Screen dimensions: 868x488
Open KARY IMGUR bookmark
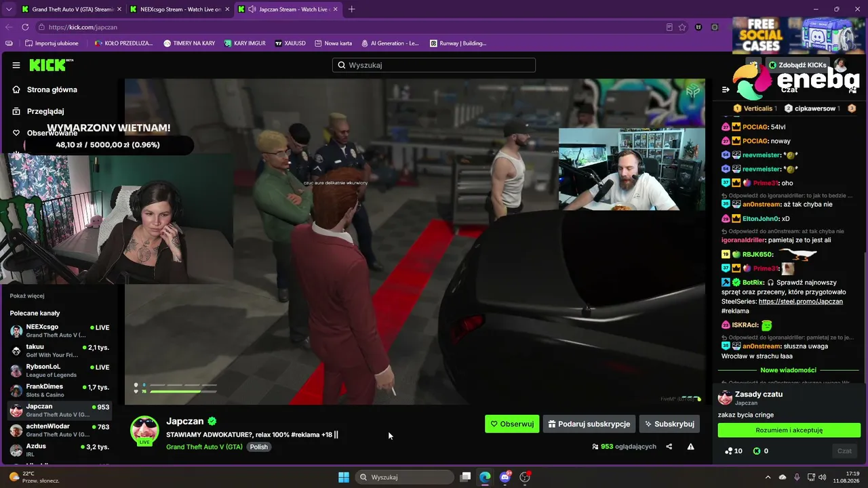[x=245, y=43]
